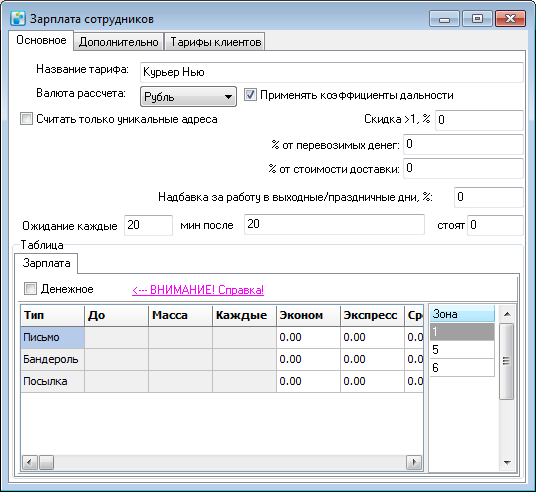Click the % от стоимости доставки field
The image size is (536, 492).
click(x=463, y=168)
